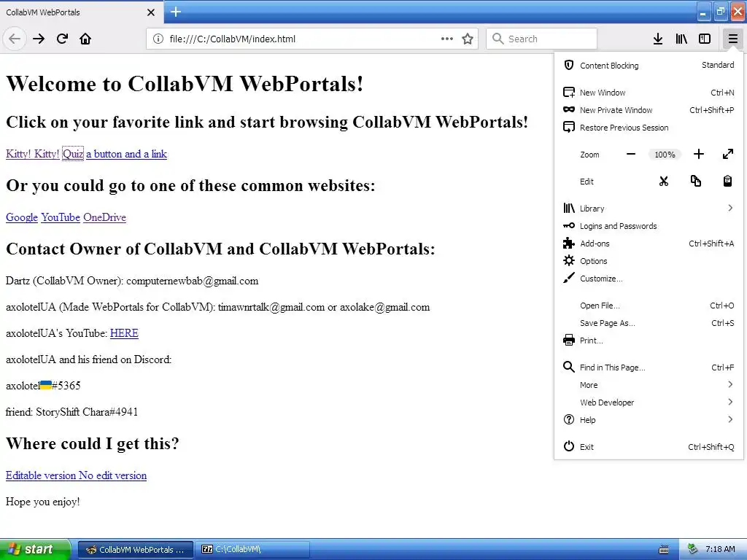Click the system tray icon beside clock
The width and height of the screenshot is (747, 560).
pos(692,549)
